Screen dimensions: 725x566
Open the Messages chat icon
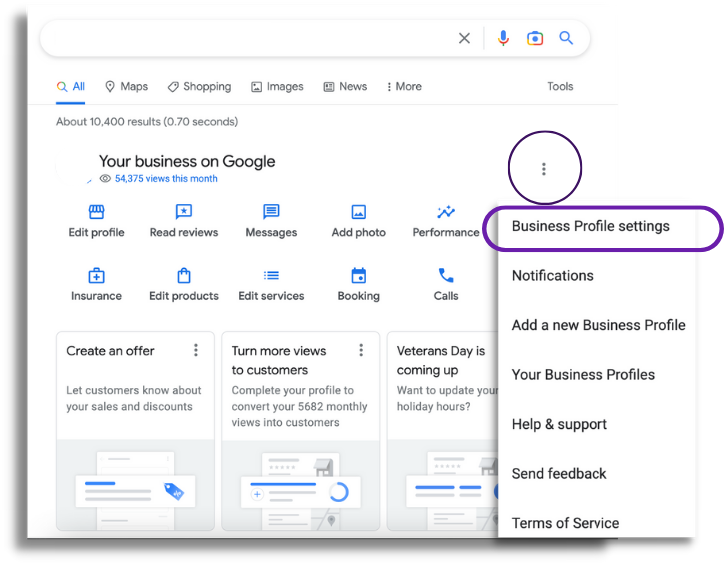coord(271,212)
